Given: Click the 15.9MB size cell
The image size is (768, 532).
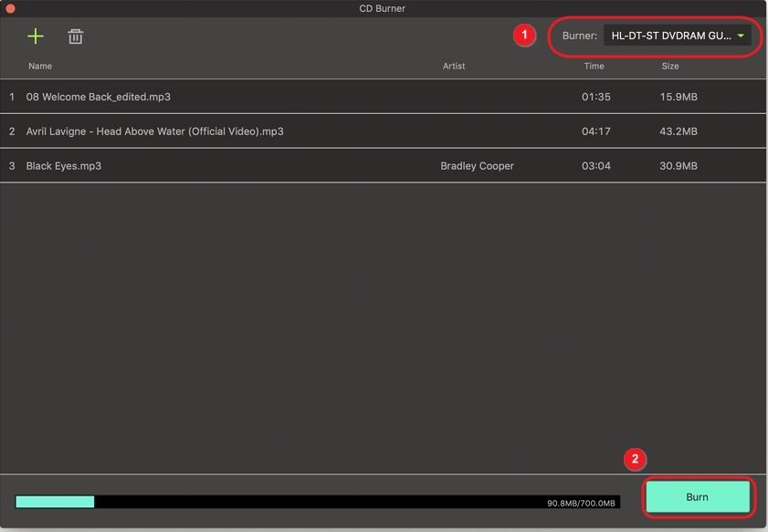Looking at the screenshot, I should 679,97.
